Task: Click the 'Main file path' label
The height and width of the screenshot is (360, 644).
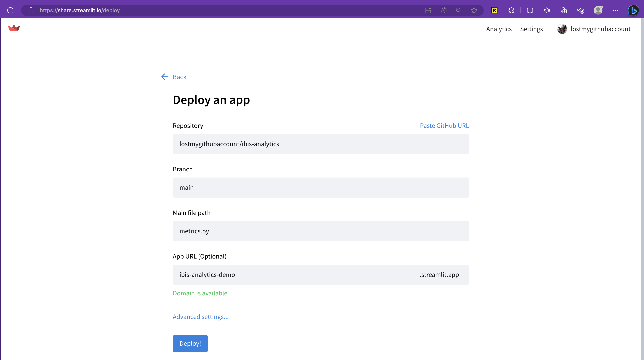Action: click(192, 213)
